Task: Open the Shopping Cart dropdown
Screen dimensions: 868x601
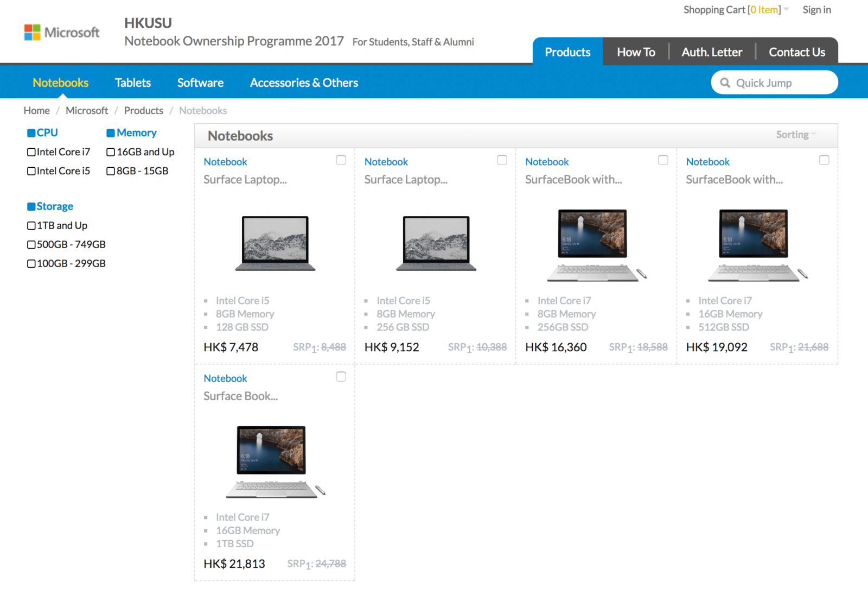Action: click(735, 10)
